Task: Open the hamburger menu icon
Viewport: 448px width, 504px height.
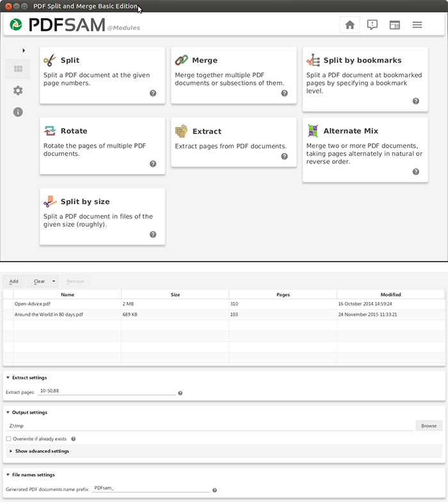Action: click(417, 25)
